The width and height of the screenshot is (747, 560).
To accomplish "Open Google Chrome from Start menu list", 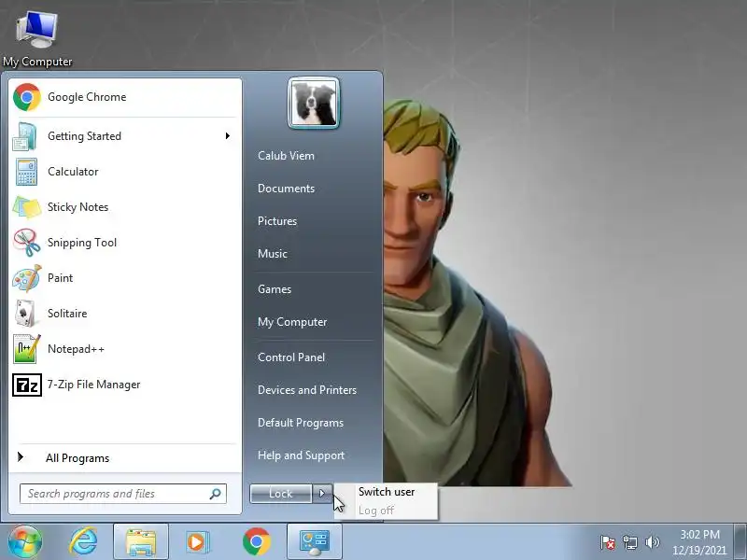I will pyautogui.click(x=124, y=97).
